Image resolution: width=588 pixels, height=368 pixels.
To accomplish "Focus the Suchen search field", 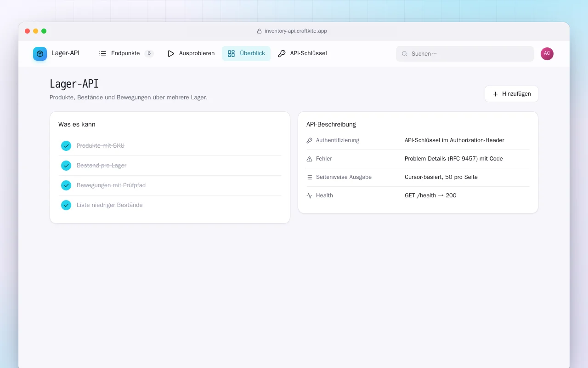I will point(465,54).
